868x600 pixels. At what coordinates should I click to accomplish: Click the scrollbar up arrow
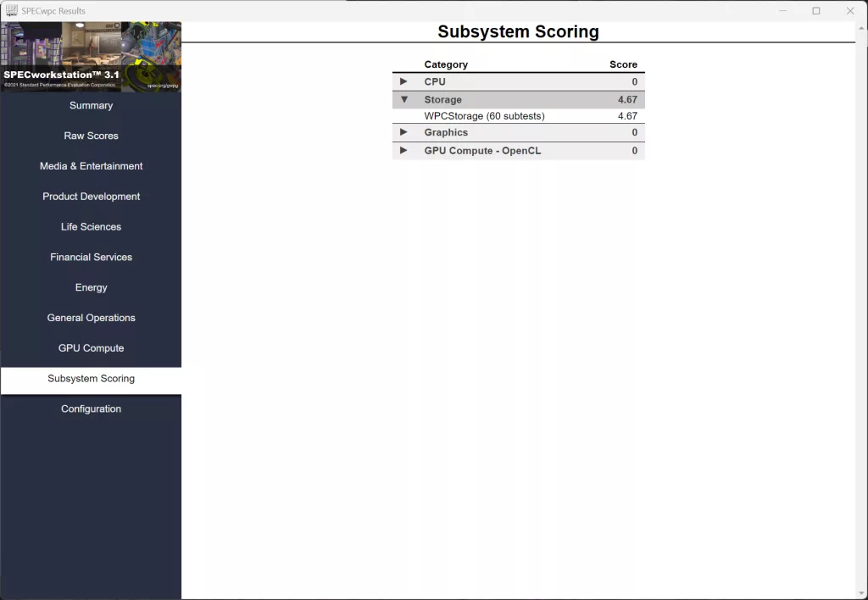point(861,27)
